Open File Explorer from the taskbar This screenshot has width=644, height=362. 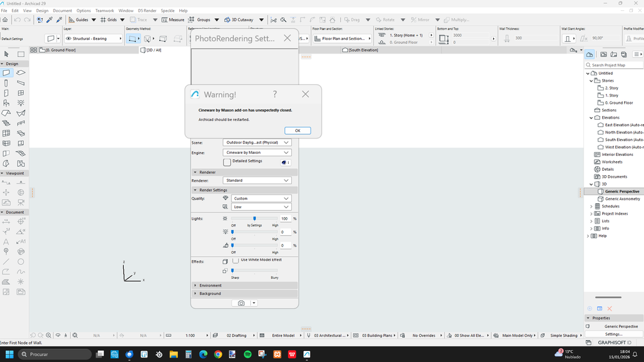tap(174, 354)
